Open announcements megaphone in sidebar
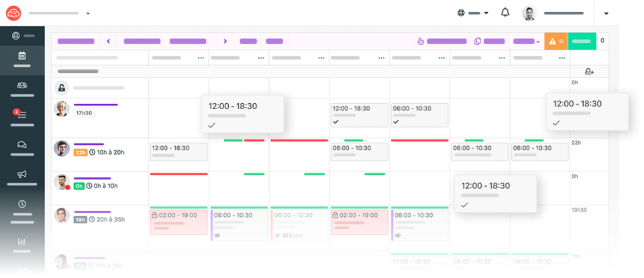Image resolution: width=644 pixels, height=278 pixels. coord(22,174)
